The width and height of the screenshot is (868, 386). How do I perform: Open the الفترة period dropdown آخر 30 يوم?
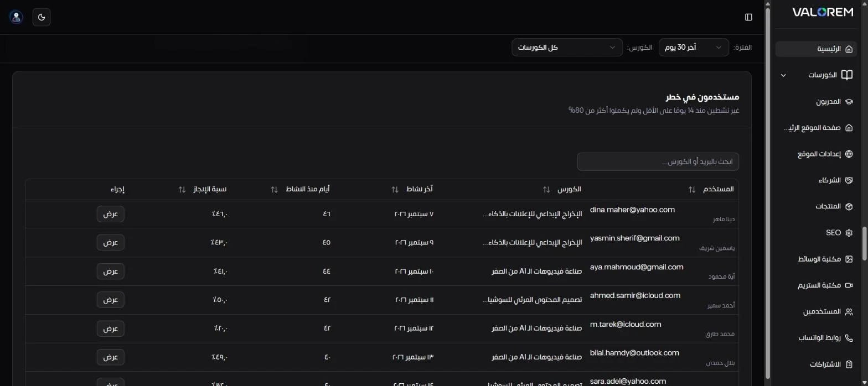pos(694,48)
